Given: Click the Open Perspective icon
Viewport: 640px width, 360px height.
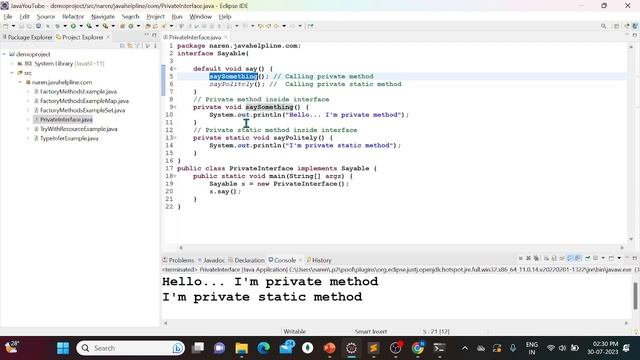Looking at the screenshot, I should pyautogui.click(x=617, y=26).
